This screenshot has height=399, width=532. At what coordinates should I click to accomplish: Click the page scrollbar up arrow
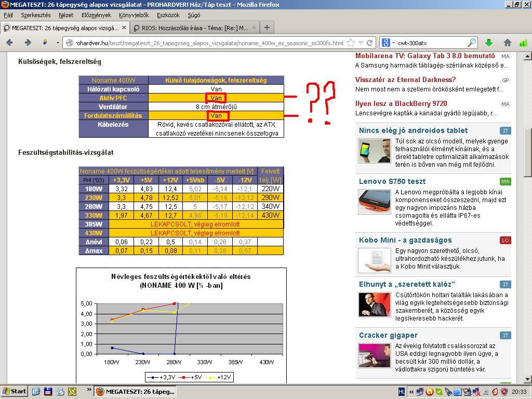(x=528, y=56)
